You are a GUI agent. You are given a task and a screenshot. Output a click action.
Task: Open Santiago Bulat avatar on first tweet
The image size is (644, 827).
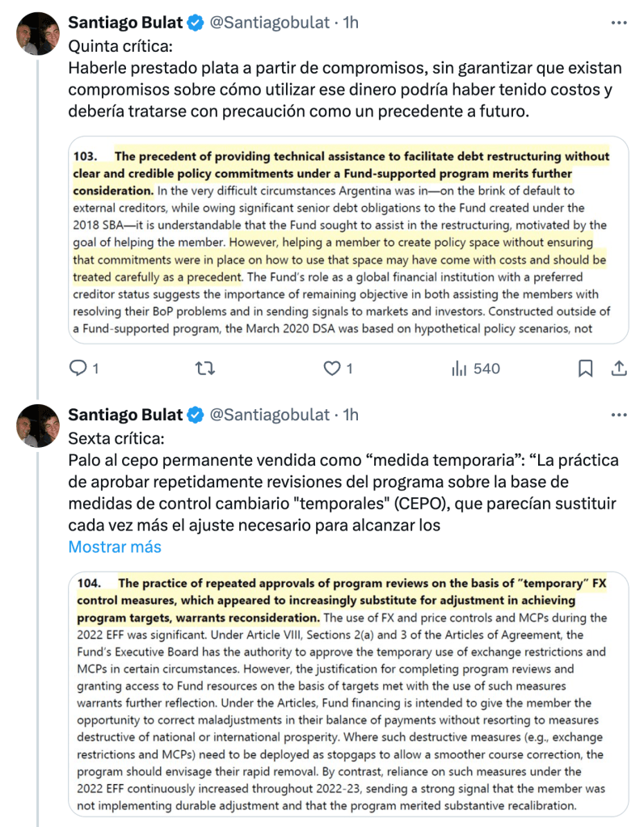coord(37,34)
